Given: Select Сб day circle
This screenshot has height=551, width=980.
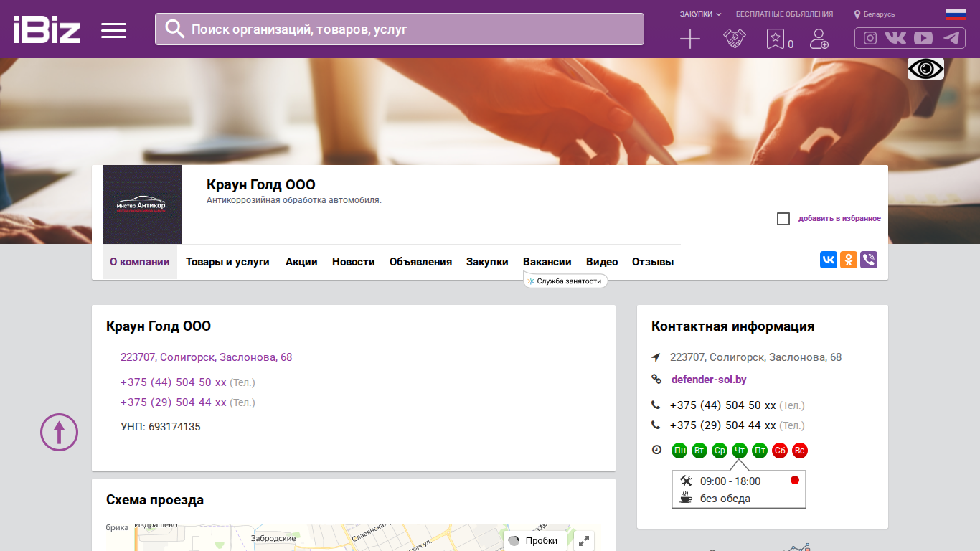Looking at the screenshot, I should (x=780, y=451).
